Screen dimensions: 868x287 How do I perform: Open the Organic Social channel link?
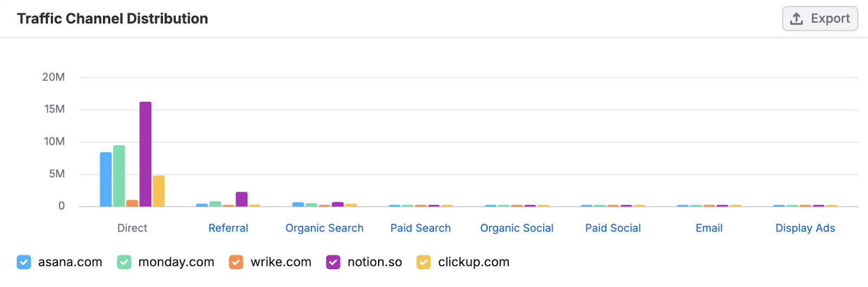516,228
